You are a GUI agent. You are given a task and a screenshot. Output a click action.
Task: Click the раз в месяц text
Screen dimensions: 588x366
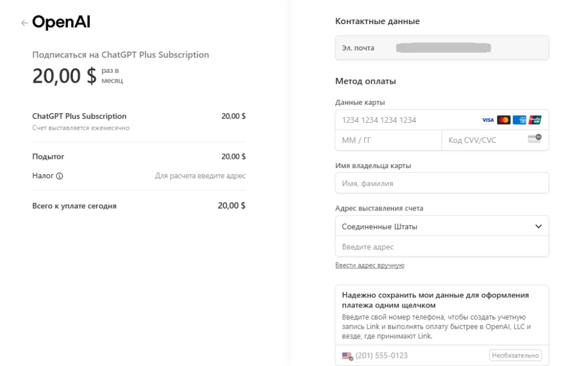(112, 75)
